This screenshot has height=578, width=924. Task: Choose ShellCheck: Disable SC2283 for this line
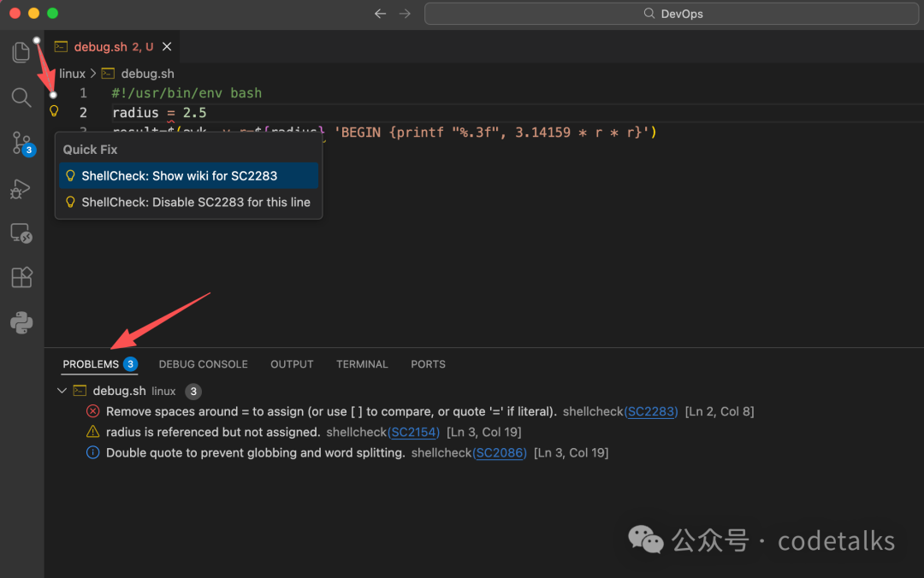(x=188, y=202)
